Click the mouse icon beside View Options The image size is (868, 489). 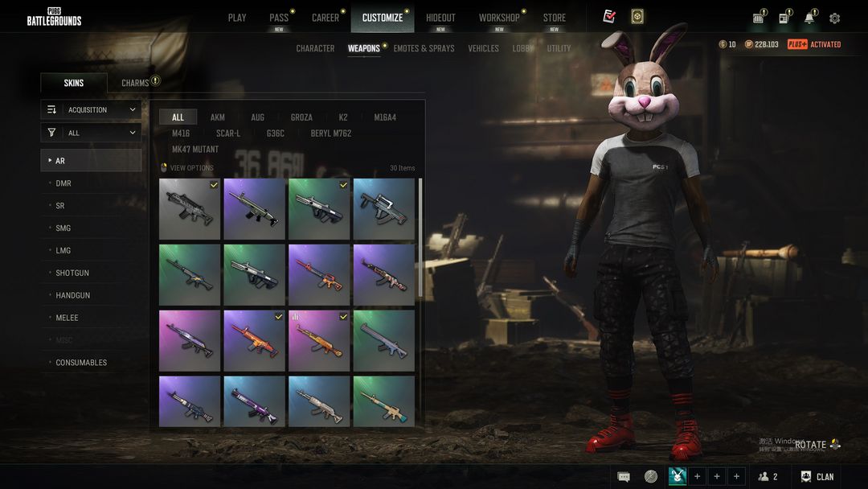click(x=164, y=168)
